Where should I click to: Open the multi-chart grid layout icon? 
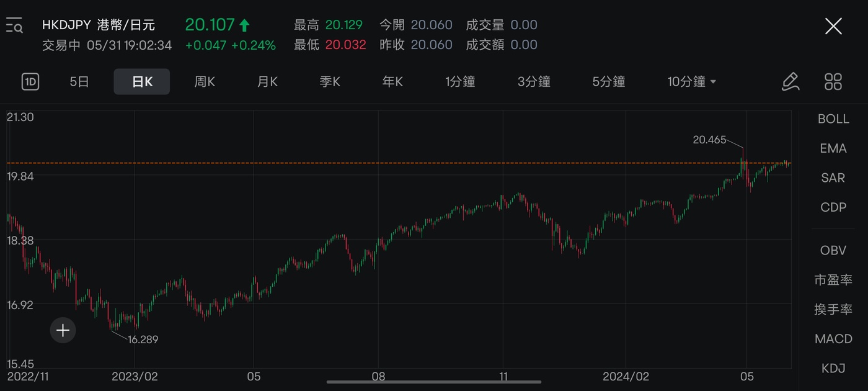click(833, 81)
